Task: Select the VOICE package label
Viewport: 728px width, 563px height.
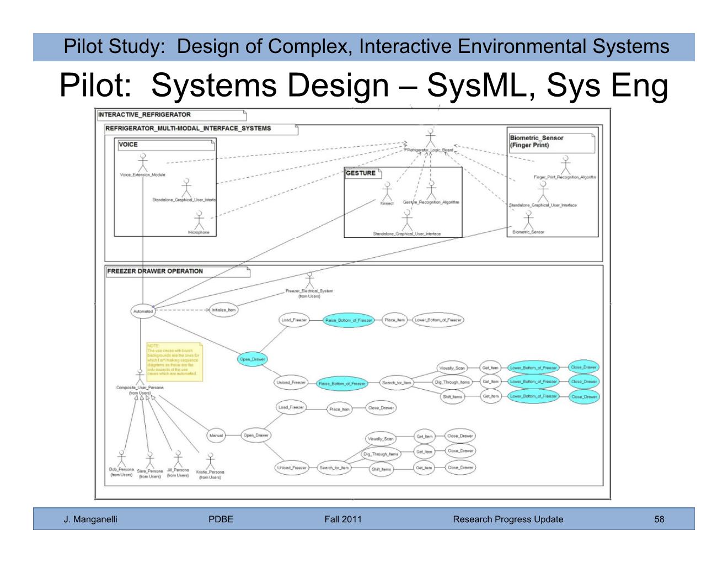Action: (129, 145)
